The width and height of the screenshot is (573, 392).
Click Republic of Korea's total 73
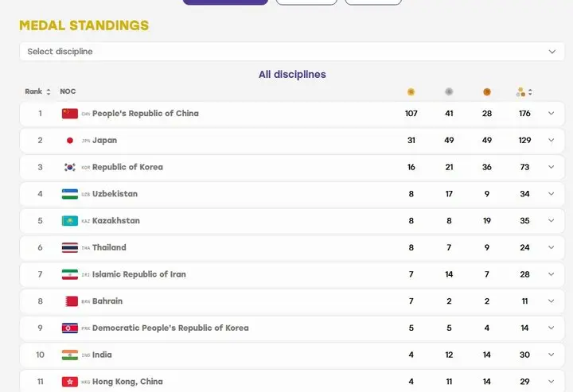pos(524,167)
